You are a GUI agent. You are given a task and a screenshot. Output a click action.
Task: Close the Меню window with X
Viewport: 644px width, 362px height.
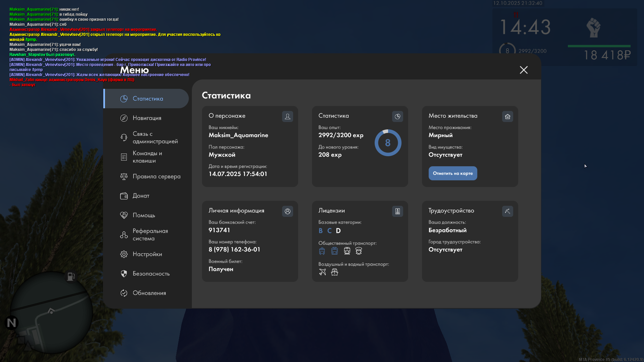(524, 70)
